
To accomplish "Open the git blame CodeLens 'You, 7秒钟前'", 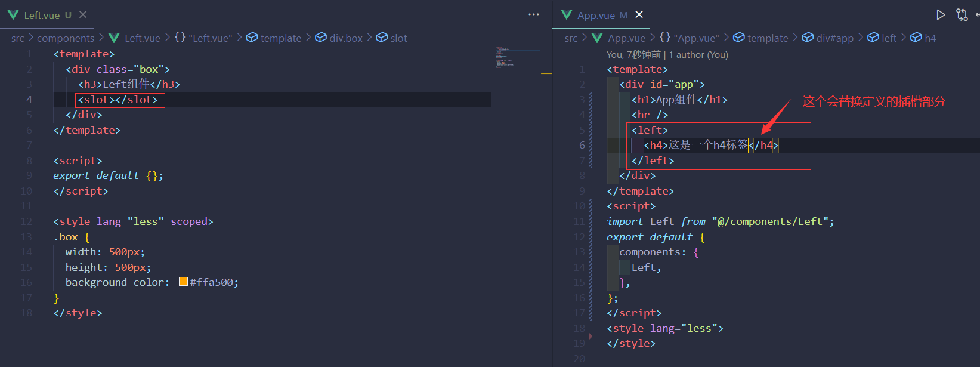I will [x=633, y=55].
